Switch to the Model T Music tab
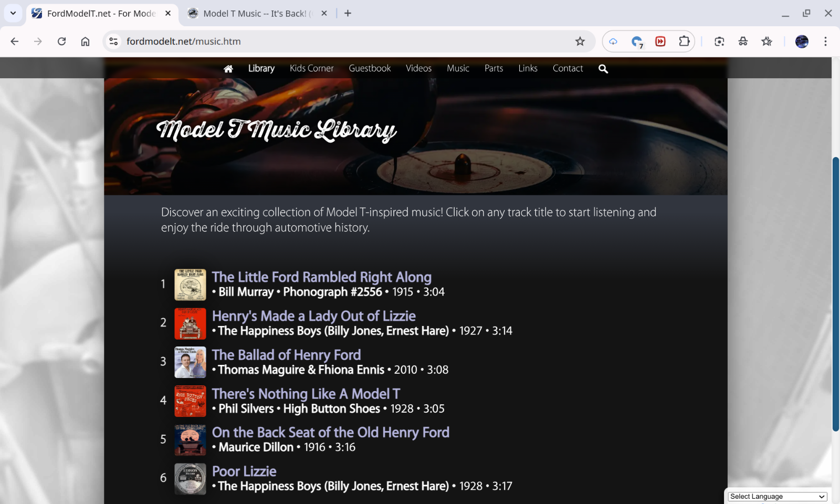840x504 pixels. 255,14
